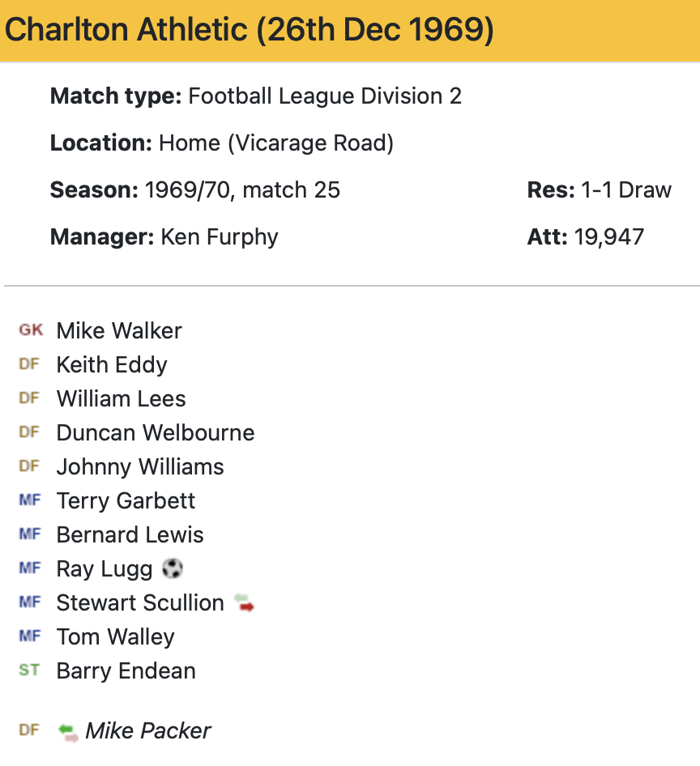
Task: Click the GK position badge for Mike Walker
Action: (31, 330)
